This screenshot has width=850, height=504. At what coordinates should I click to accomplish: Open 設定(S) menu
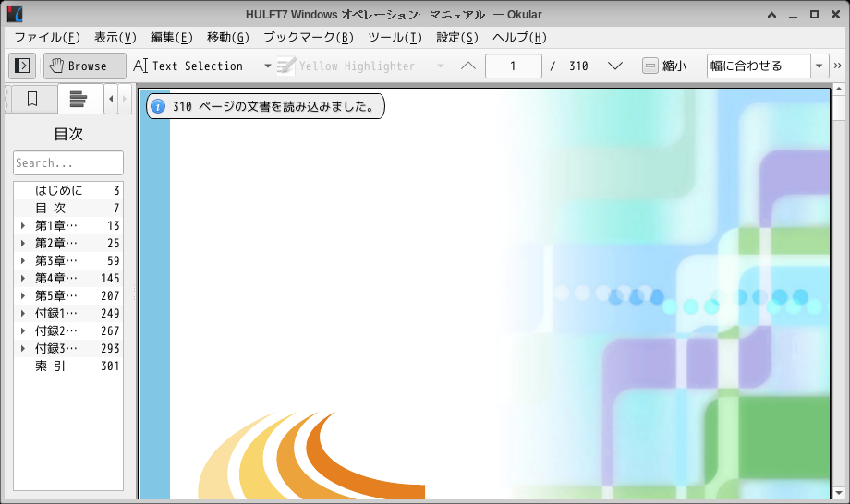click(457, 37)
